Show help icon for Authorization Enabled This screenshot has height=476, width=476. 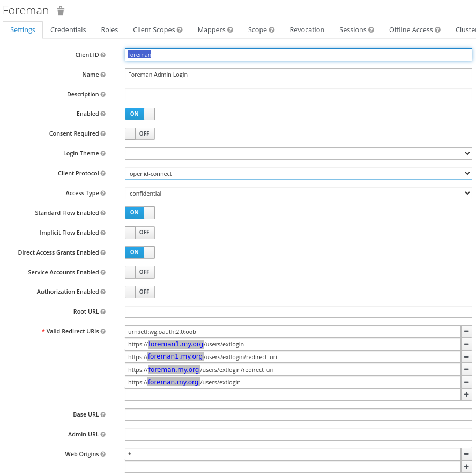(x=103, y=292)
